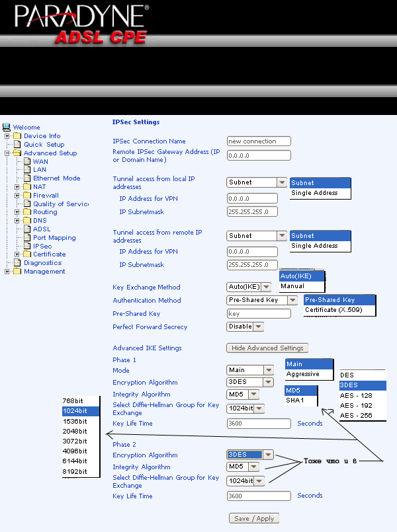Open the local IP tunnel access Subnet dropdown

(x=257, y=182)
